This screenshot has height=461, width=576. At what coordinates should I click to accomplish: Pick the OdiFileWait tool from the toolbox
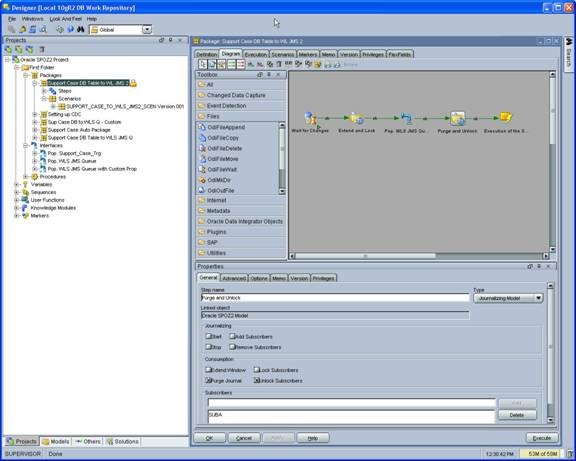[218, 170]
